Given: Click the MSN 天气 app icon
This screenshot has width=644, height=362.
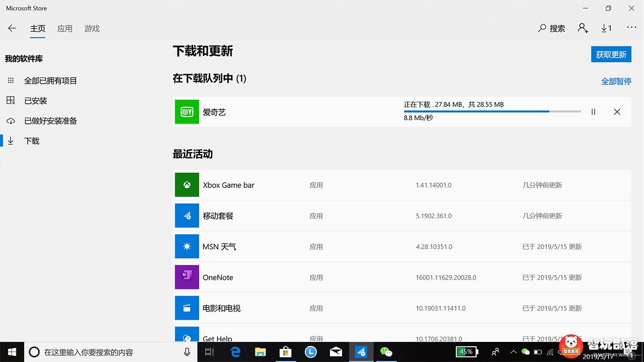Looking at the screenshot, I should pos(187,246).
